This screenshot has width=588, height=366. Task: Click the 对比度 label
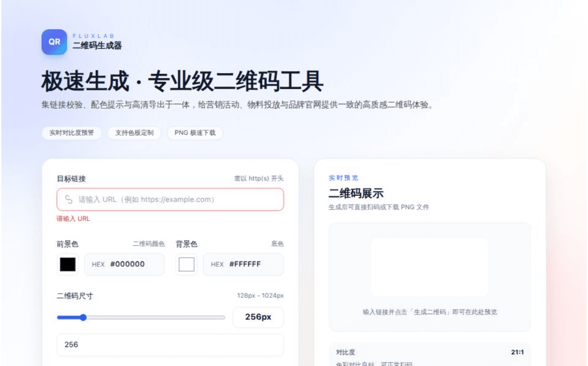click(x=345, y=352)
